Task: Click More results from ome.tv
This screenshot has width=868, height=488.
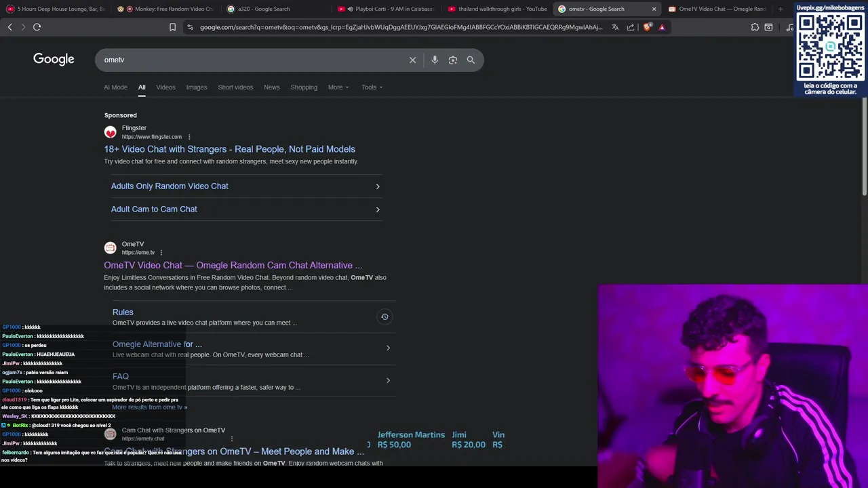Action: (x=150, y=407)
